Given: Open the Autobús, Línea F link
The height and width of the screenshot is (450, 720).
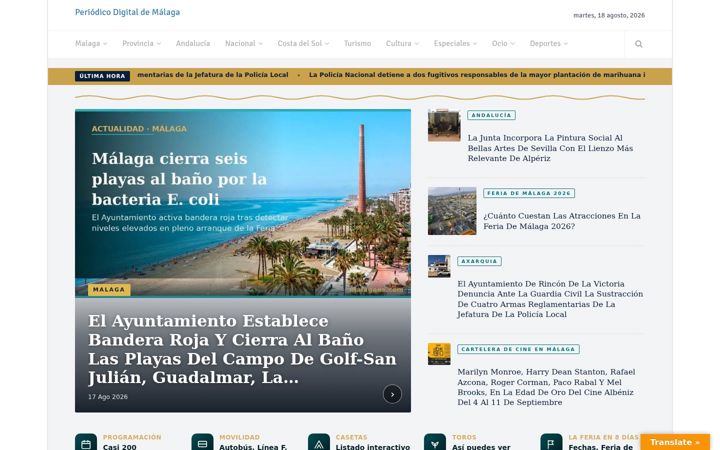Looking at the screenshot, I should coord(253,447).
